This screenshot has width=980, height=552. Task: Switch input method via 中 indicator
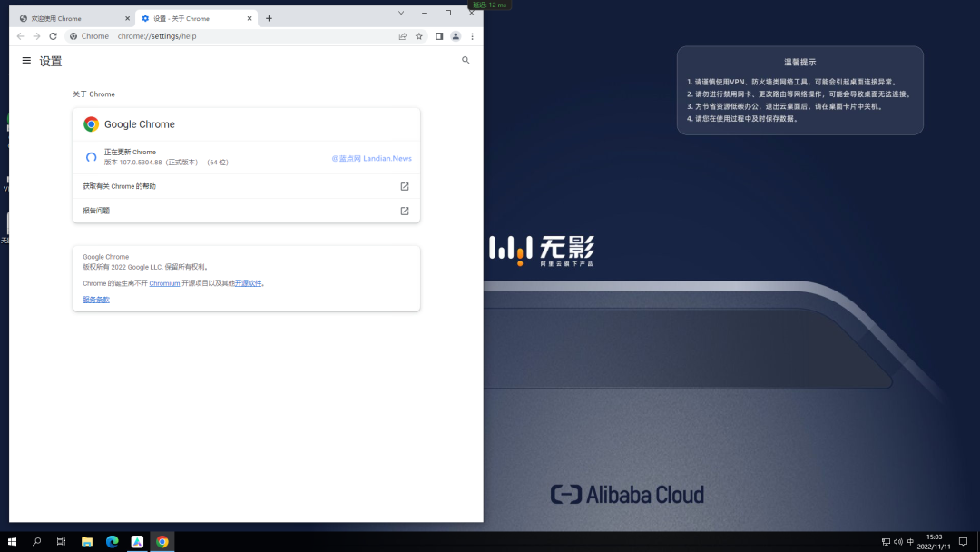[911, 542]
